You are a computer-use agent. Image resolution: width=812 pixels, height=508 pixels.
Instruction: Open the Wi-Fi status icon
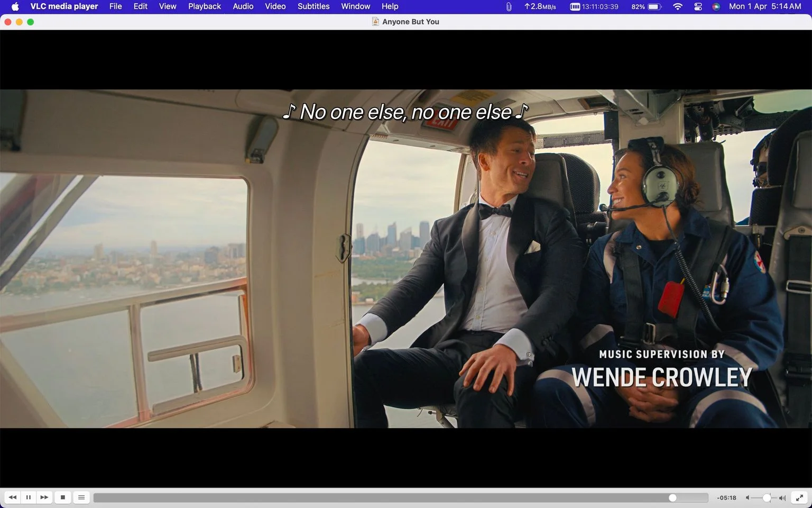tap(678, 6)
